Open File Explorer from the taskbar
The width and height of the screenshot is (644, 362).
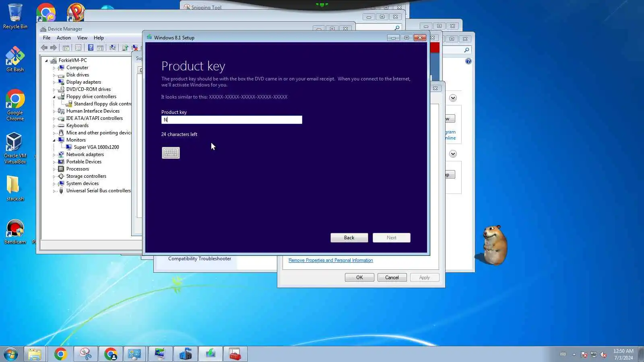[35, 354]
